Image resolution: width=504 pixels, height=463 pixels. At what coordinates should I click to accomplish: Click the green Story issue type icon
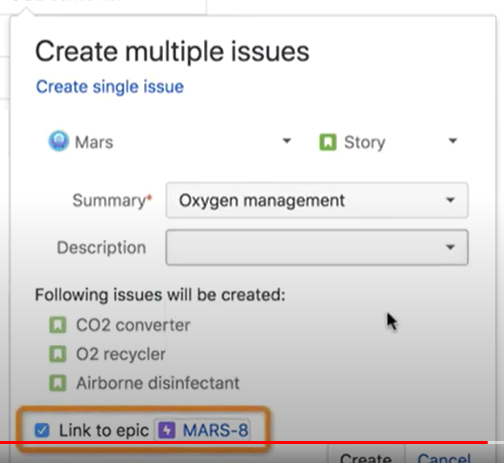pyautogui.click(x=328, y=142)
